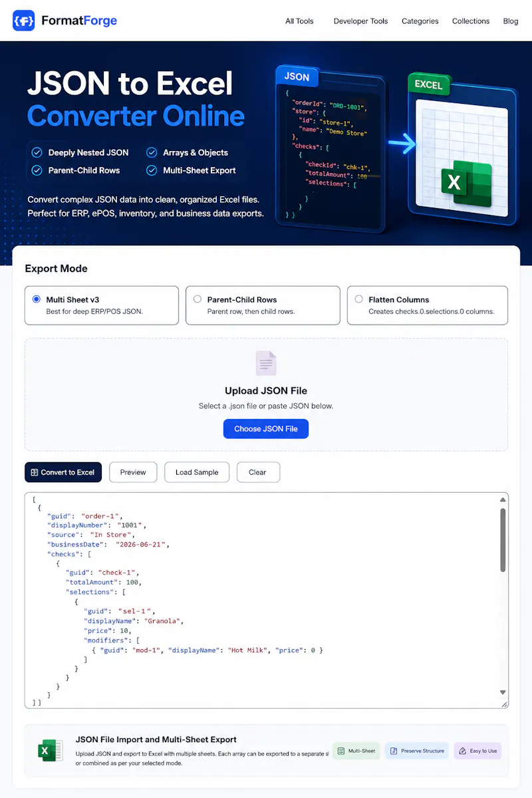Screen dimensions: 532x798
Task: Click the checkmark icon next to Parent-Child Rows
Action: tap(37, 170)
